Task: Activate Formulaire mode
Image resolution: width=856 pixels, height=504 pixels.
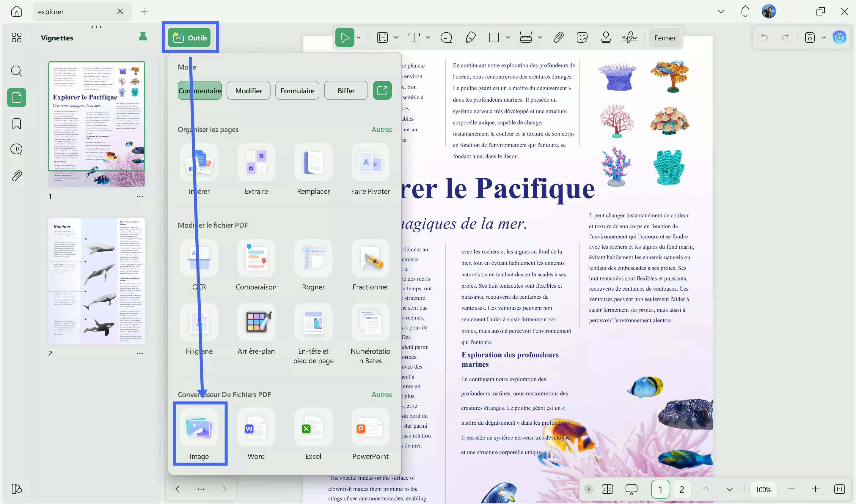Action: coord(297,90)
